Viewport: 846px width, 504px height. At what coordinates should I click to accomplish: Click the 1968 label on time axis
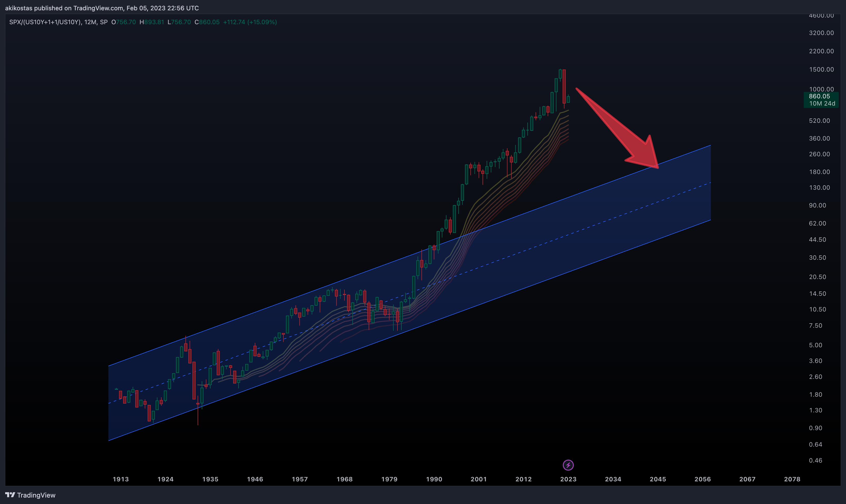coord(345,479)
